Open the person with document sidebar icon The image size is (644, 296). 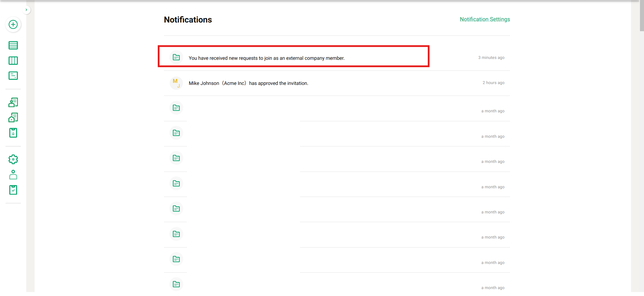(x=13, y=102)
